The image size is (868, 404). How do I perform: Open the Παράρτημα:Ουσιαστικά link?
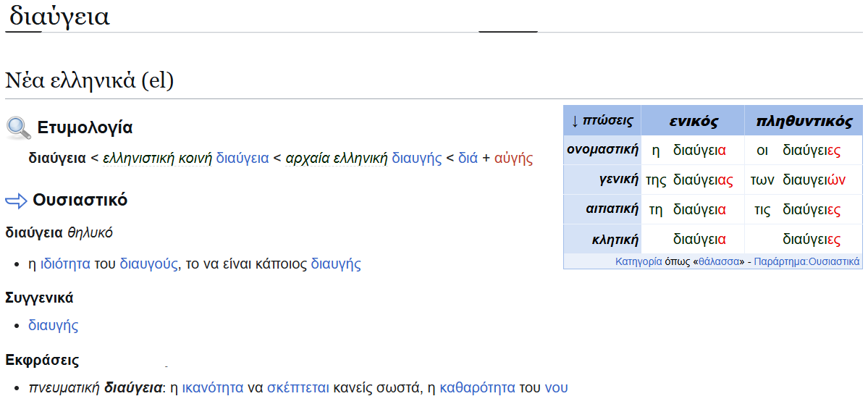click(x=806, y=261)
